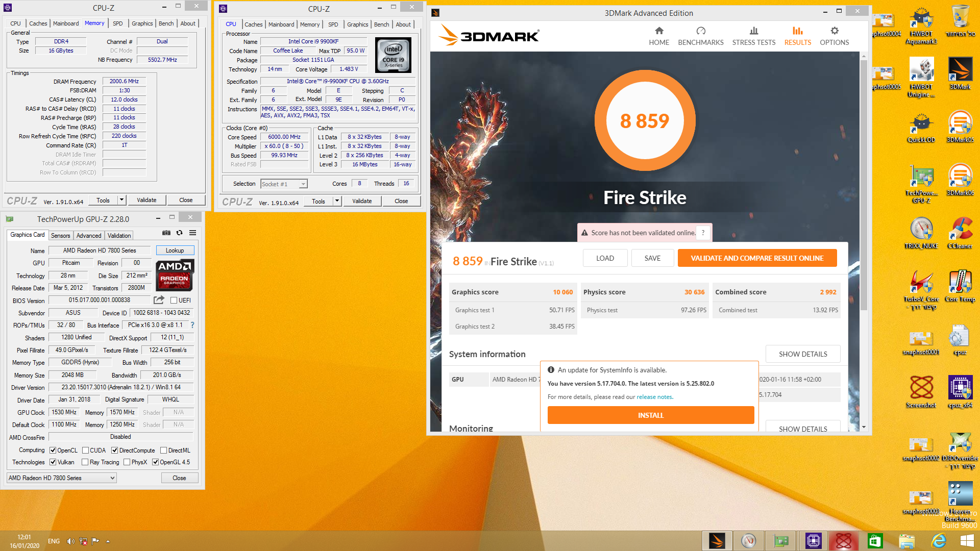Click Validate in CPU-Z Memory window
The width and height of the screenshot is (980, 551).
[x=146, y=201]
